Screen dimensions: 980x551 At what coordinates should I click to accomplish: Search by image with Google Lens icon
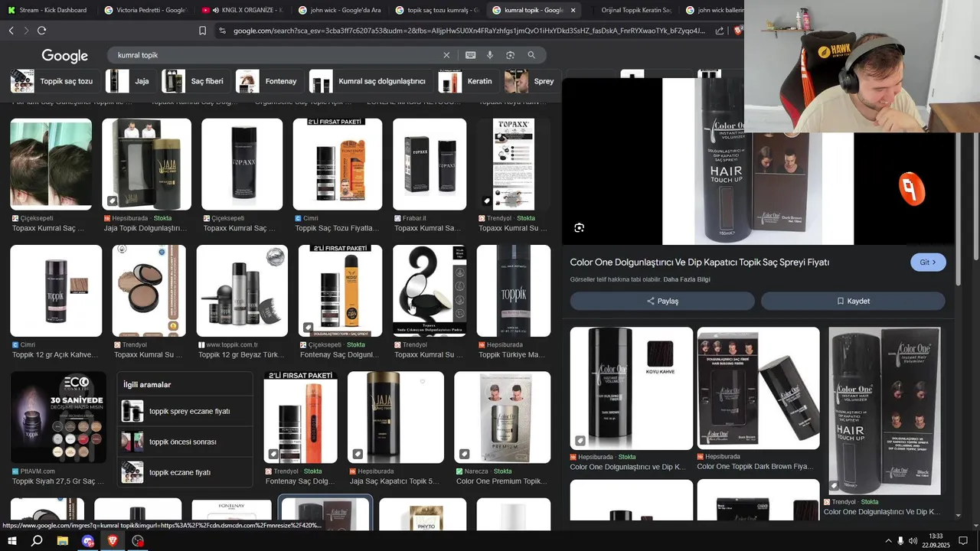510,55
